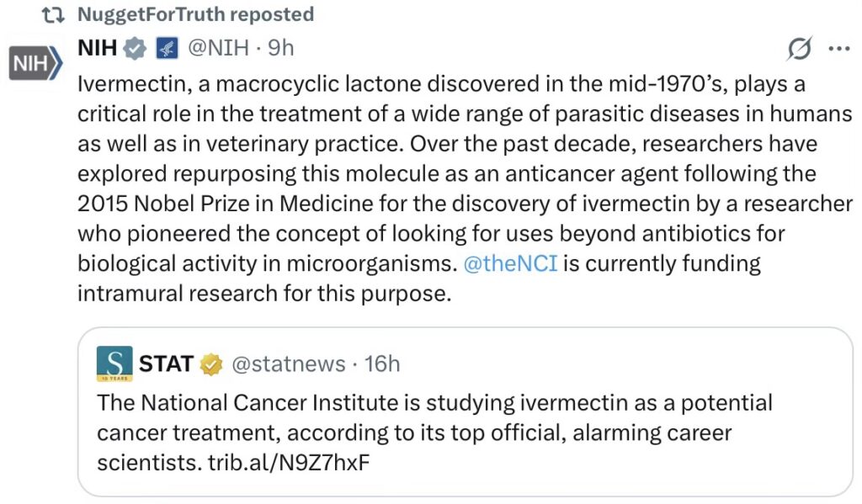The height and width of the screenshot is (504, 862).
Task: Click the STAT avatar logo
Action: (x=114, y=363)
